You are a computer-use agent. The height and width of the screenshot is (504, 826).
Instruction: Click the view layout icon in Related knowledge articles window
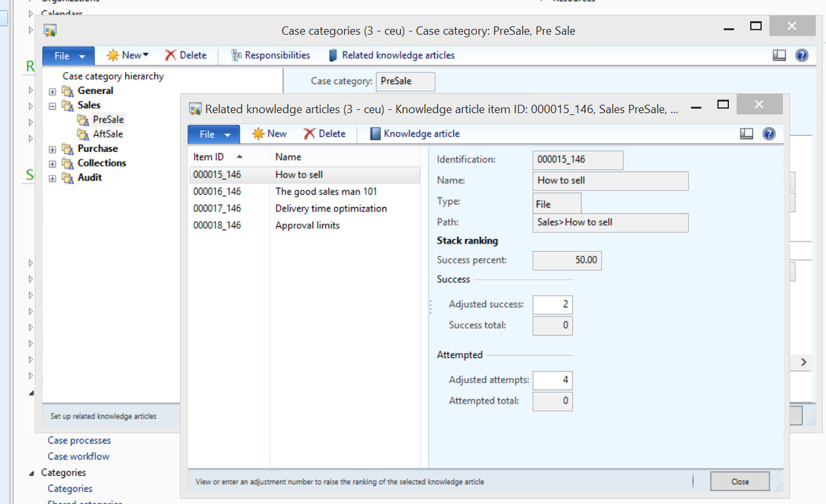[x=746, y=134]
